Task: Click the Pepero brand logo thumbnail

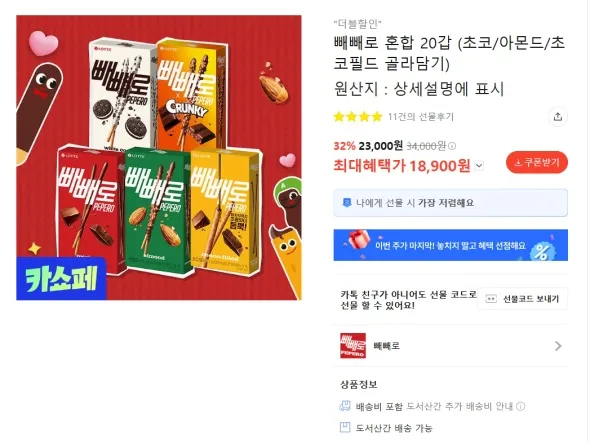Action: point(353,346)
